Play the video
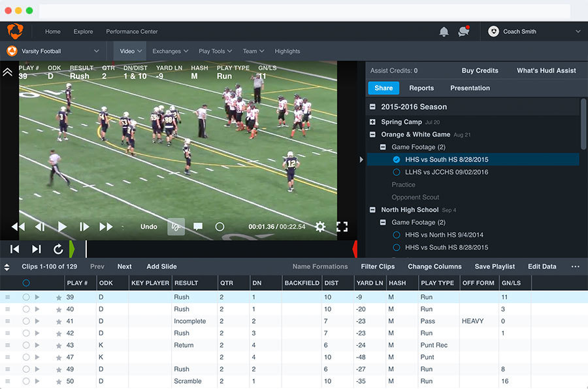This screenshot has height=389, width=588. point(62,227)
